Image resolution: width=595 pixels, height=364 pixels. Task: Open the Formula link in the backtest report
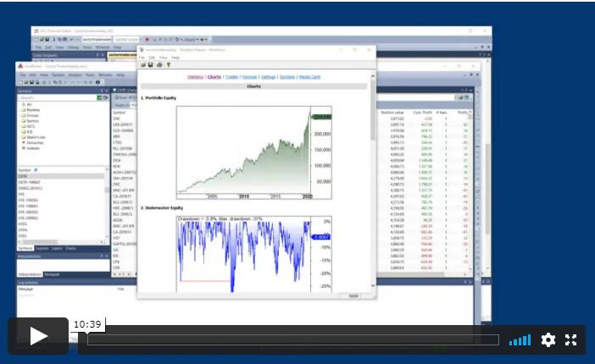pos(249,77)
